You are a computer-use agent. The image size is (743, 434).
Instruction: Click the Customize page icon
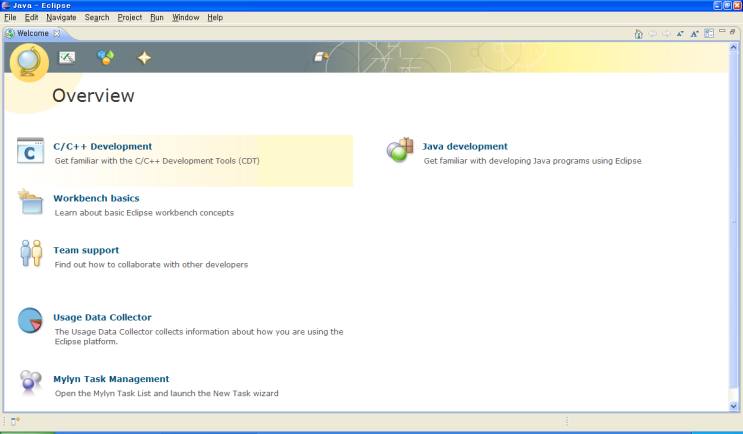pos(709,34)
